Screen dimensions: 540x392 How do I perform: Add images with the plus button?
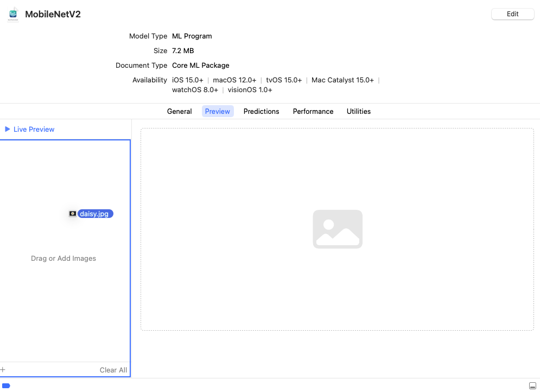click(3, 370)
